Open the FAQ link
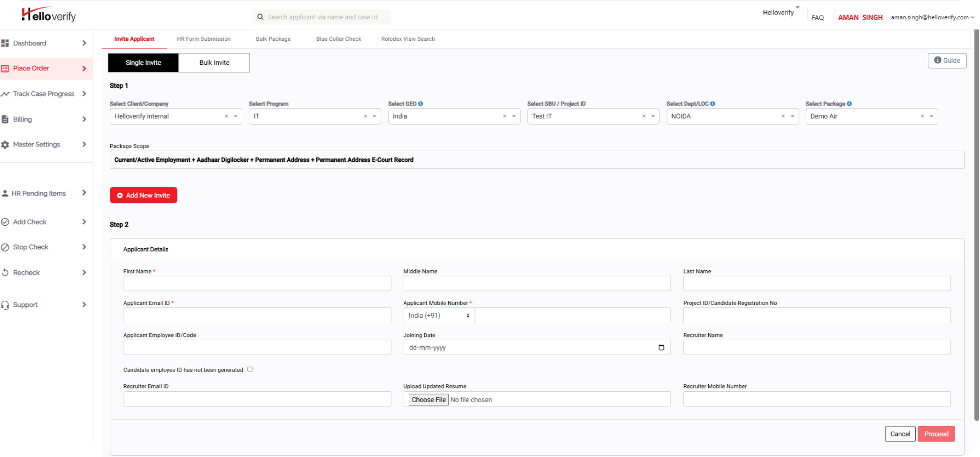The image size is (980, 457). 818,17
